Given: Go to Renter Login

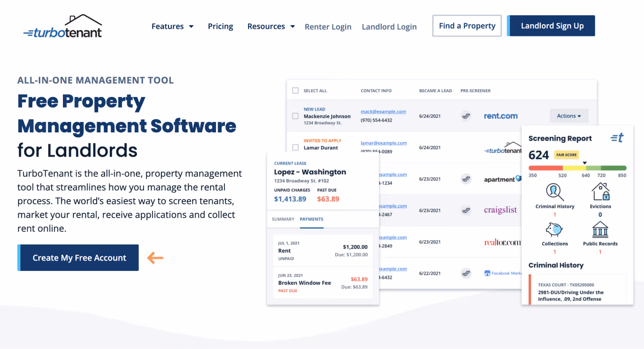Looking at the screenshot, I should (328, 27).
